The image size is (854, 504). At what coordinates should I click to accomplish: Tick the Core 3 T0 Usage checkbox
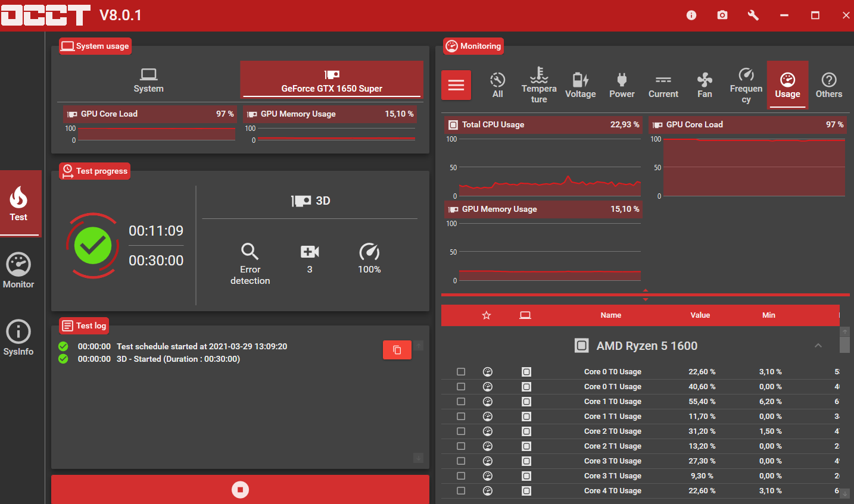pos(461,461)
